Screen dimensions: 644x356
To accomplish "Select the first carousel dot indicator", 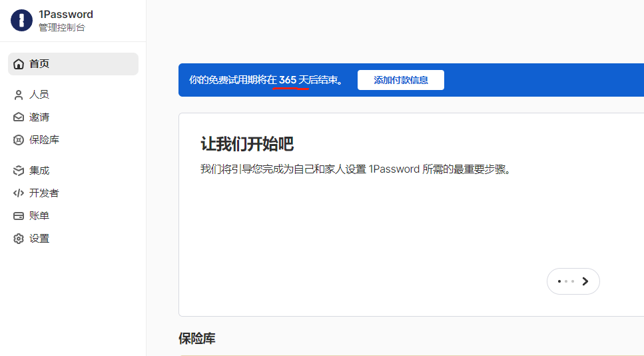I will point(559,281).
